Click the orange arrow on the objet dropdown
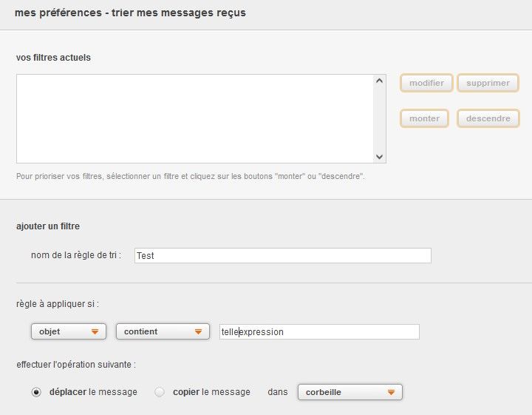 95,332
